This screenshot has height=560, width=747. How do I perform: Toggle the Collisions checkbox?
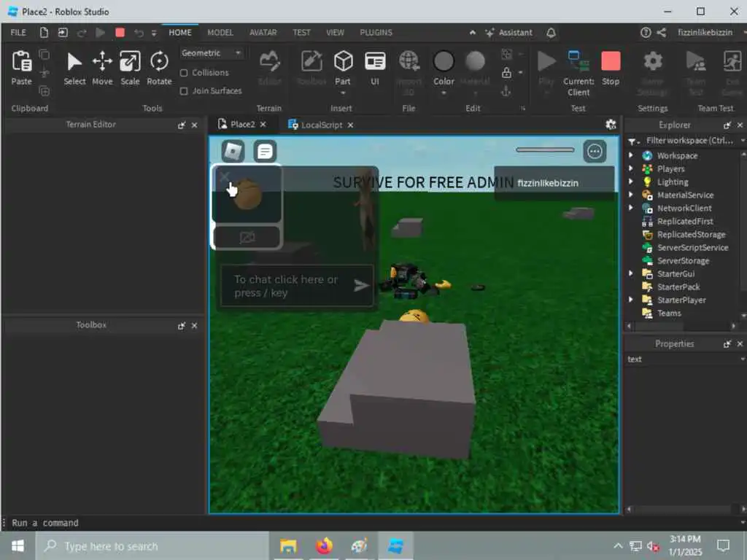click(184, 73)
